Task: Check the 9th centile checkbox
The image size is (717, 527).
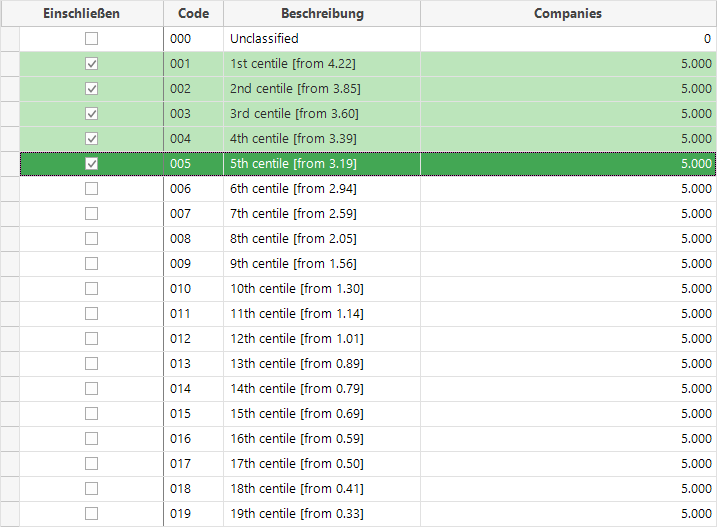Action: pos(91,264)
